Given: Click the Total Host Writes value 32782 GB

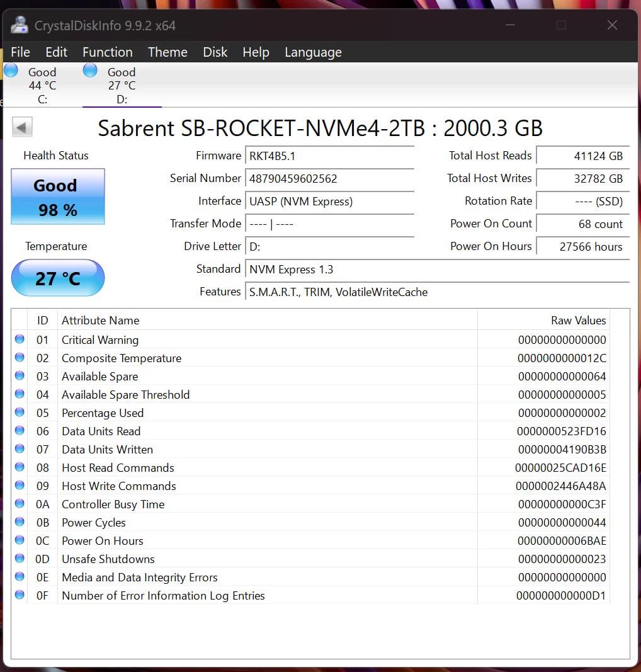Looking at the screenshot, I should tap(582, 178).
